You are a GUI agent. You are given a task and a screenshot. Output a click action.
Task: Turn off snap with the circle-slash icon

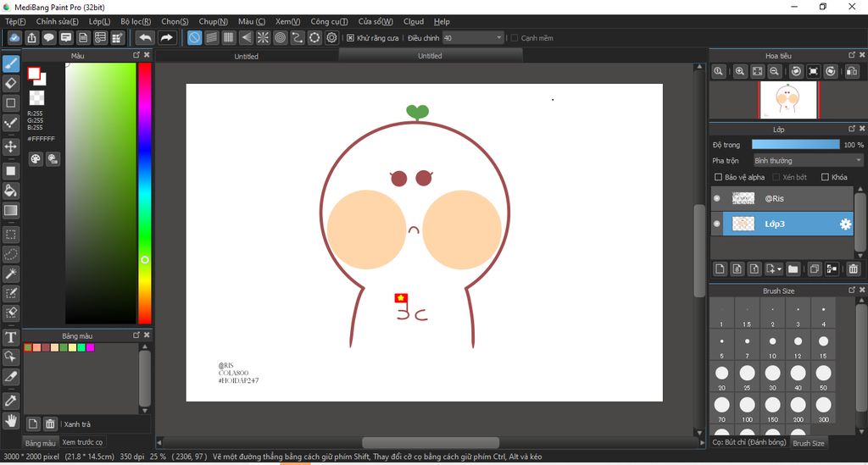point(194,37)
